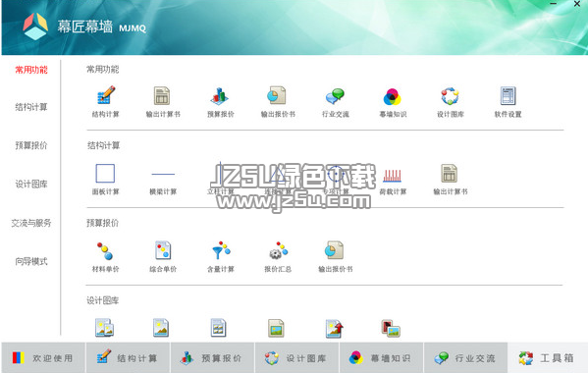
Task: Select 设计图库 in left sidebar
Action: click(31, 185)
